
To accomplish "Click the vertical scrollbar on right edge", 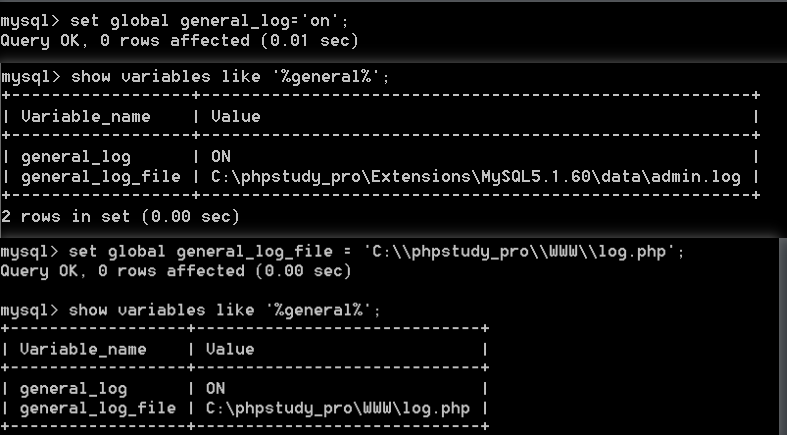I will coord(783,336).
